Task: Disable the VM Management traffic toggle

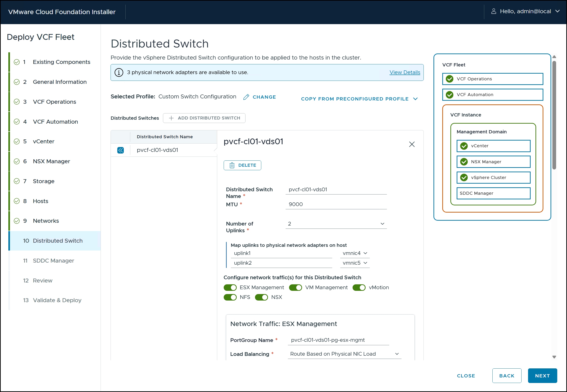Action: tap(296, 287)
